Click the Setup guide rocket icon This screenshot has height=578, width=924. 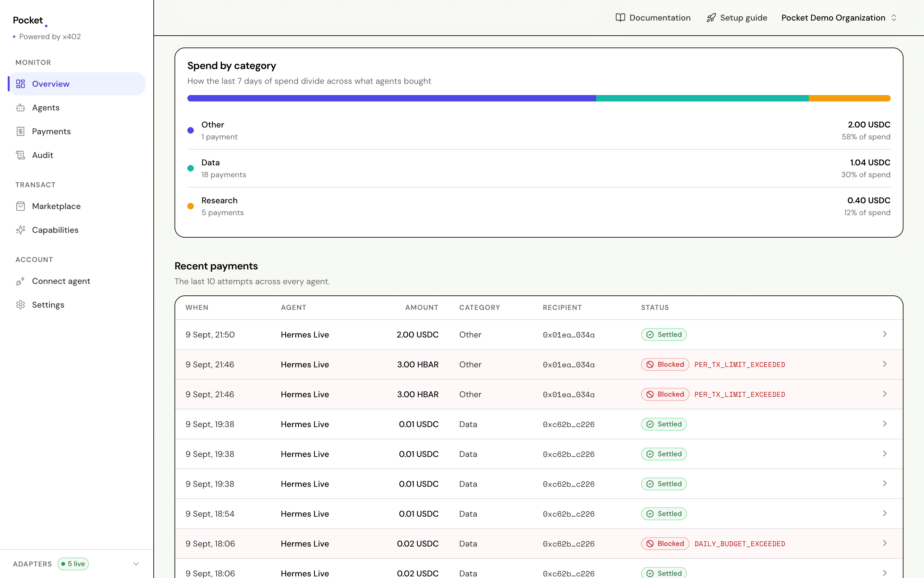tap(711, 18)
